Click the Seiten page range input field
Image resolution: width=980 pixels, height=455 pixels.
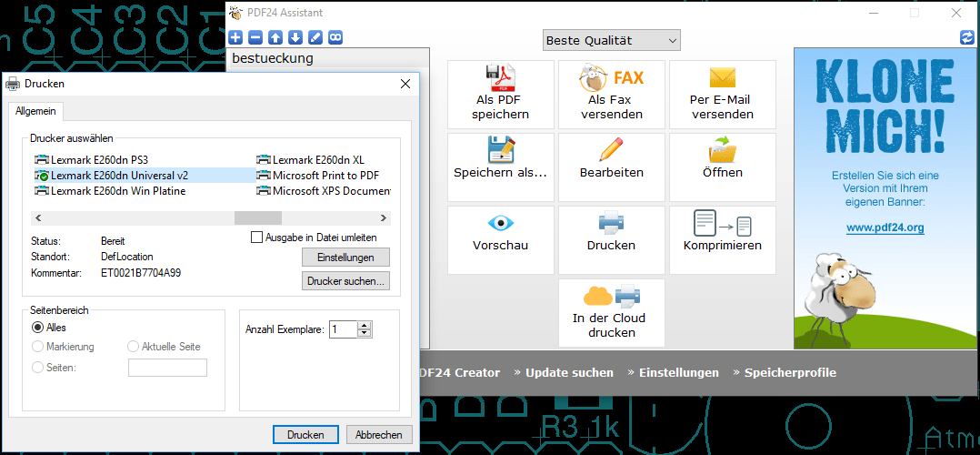(x=167, y=368)
